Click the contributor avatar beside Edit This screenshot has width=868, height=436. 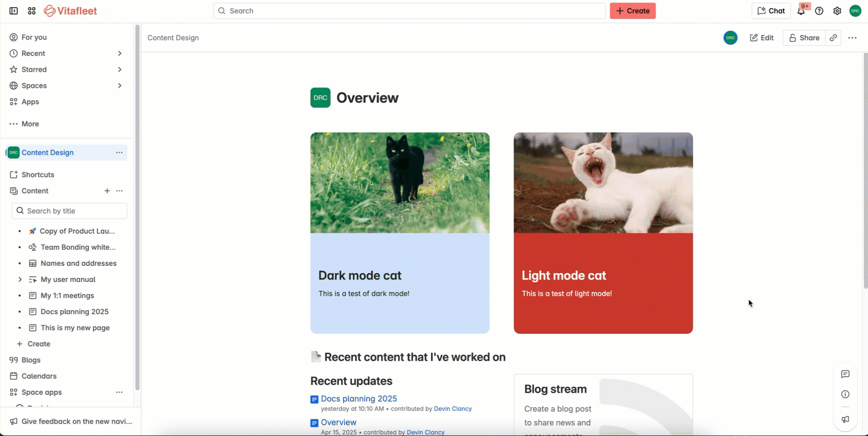(x=731, y=38)
